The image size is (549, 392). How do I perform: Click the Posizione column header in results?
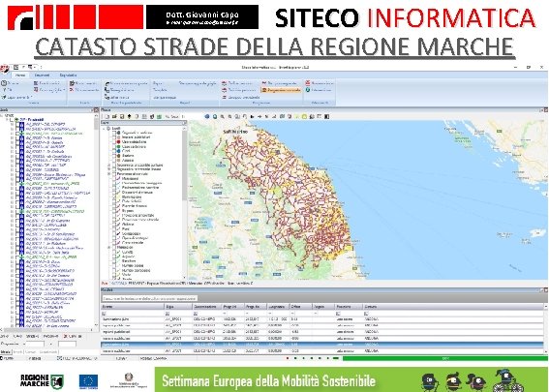(349, 307)
